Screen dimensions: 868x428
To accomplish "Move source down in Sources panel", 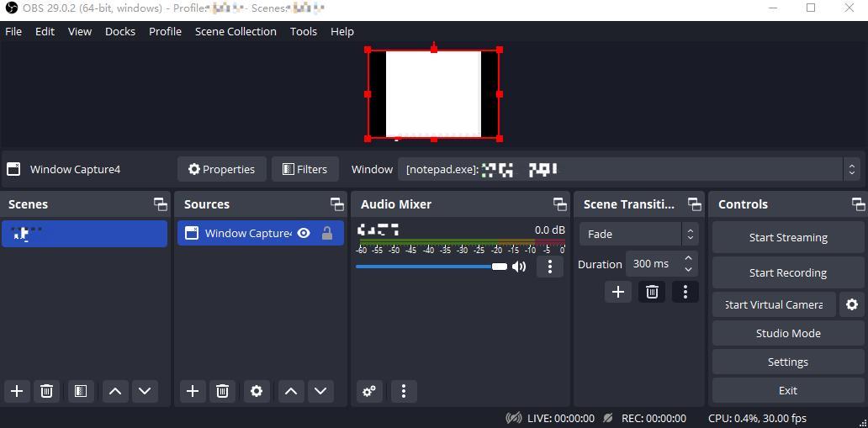I will pos(320,392).
